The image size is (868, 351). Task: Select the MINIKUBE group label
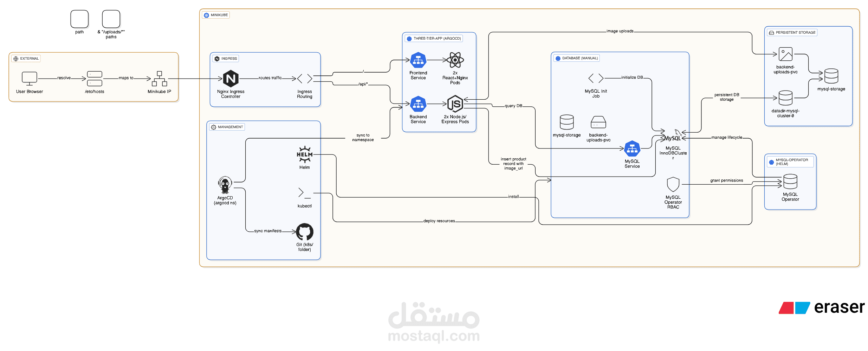point(216,15)
